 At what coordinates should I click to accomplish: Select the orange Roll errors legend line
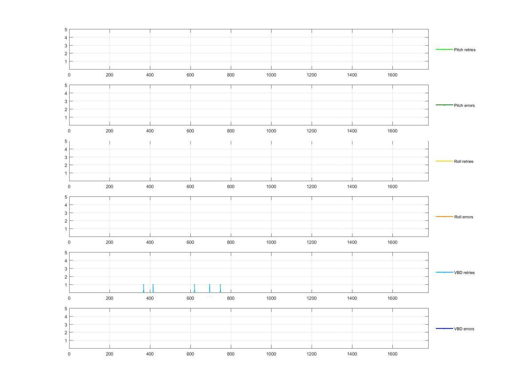click(444, 217)
